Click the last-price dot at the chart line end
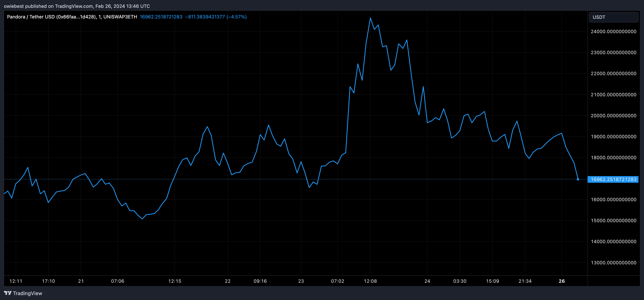Viewport: 644px width, 300px height. tap(578, 179)
